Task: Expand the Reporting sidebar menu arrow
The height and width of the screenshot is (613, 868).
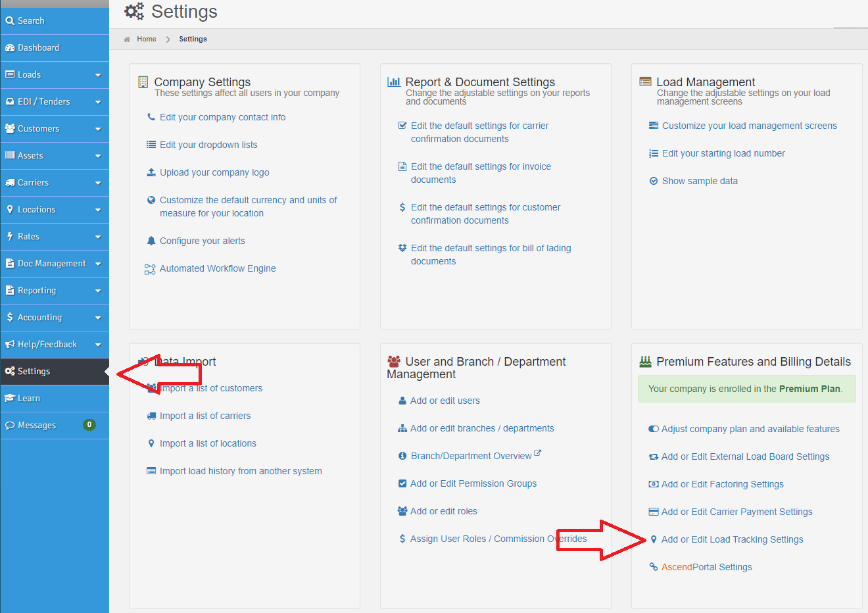Action: pos(98,291)
